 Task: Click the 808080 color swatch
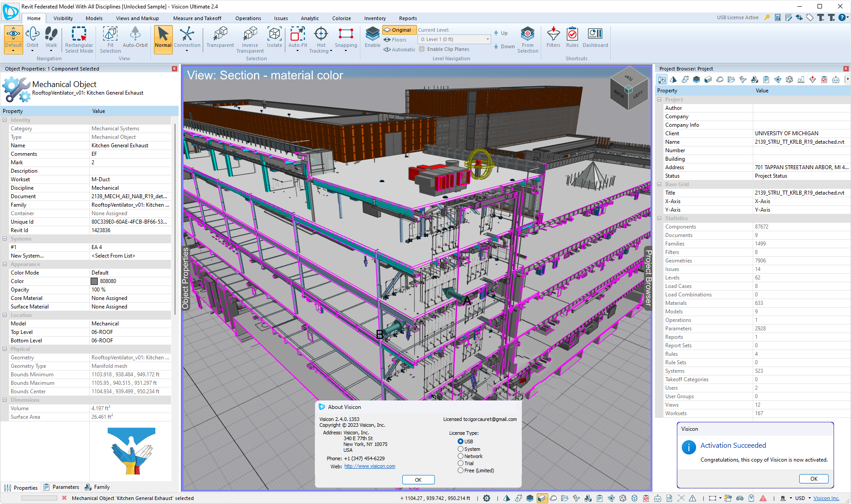94,281
